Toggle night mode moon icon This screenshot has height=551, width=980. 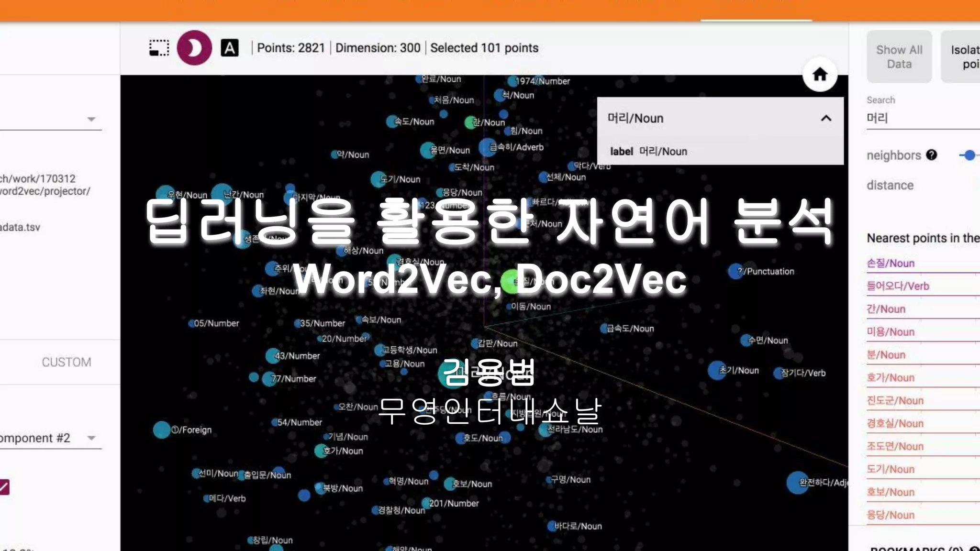pos(194,48)
